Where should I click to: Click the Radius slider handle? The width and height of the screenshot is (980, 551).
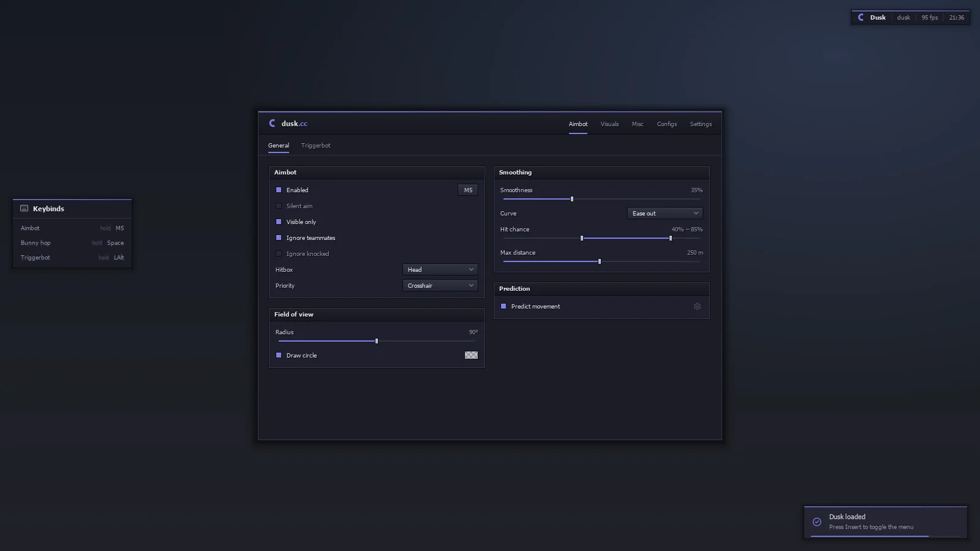[x=377, y=341]
